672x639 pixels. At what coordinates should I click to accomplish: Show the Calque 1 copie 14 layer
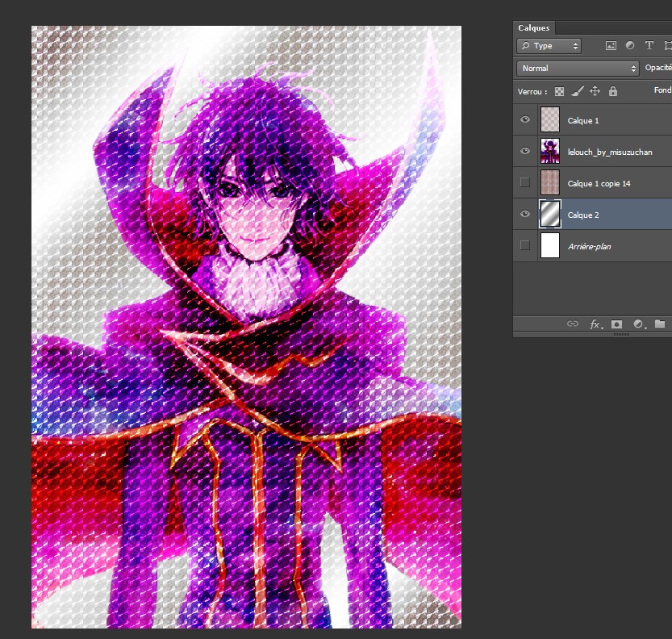[x=525, y=182]
